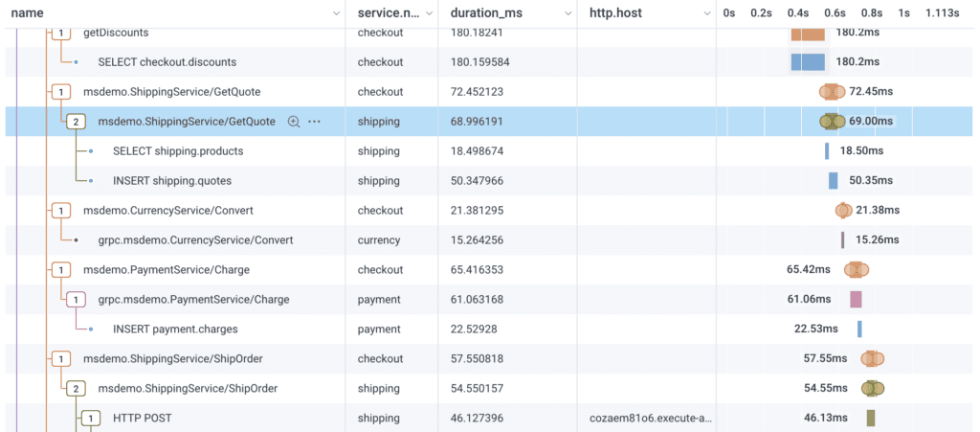Collapse the shipping GetQuote node with 2 children

tap(77, 122)
